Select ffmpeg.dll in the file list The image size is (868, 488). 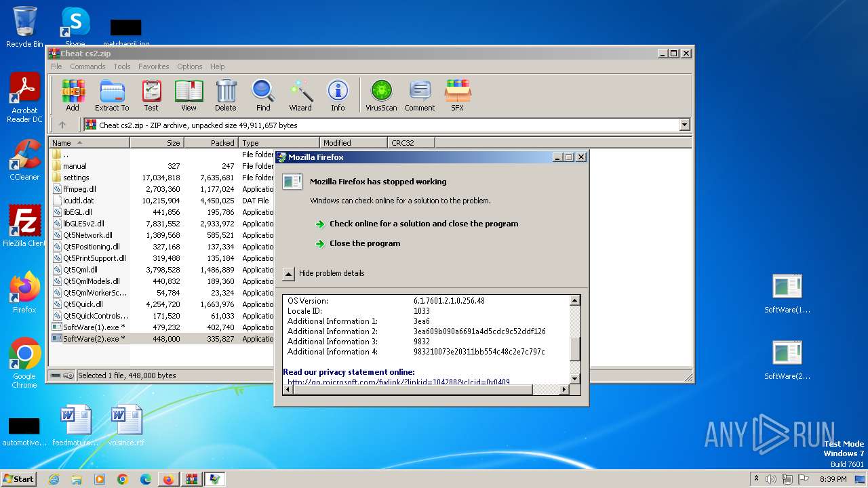pyautogui.click(x=161, y=189)
